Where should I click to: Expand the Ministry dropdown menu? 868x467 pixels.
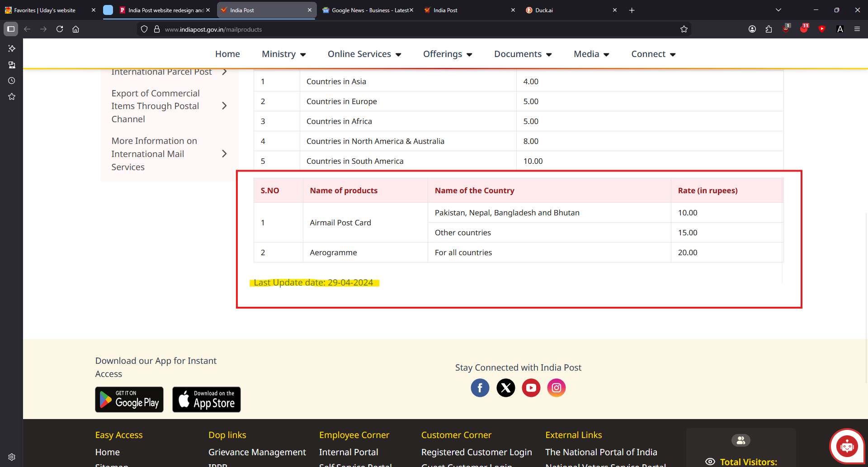[x=283, y=54]
